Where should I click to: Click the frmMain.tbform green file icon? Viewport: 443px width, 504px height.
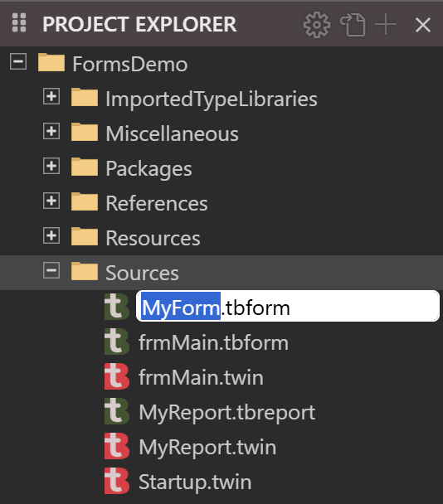tap(117, 342)
